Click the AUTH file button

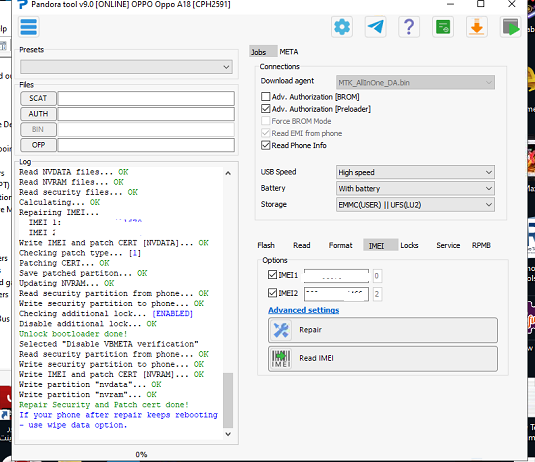(38, 114)
